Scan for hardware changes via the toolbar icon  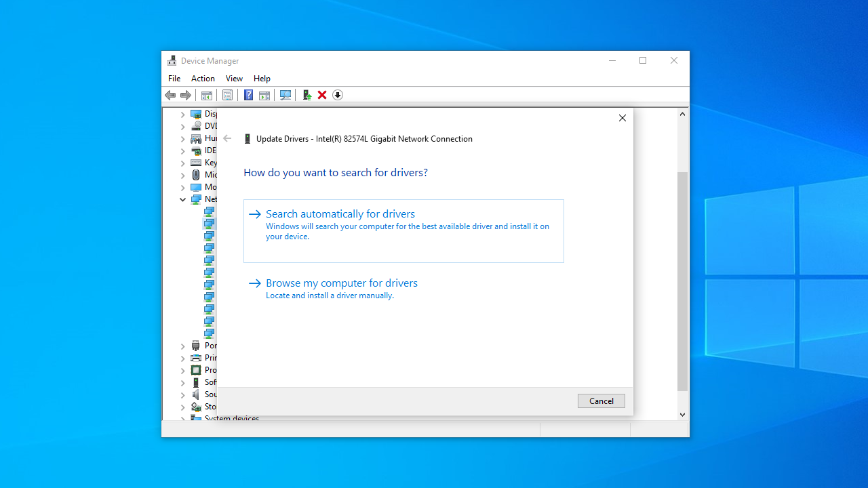coord(285,96)
